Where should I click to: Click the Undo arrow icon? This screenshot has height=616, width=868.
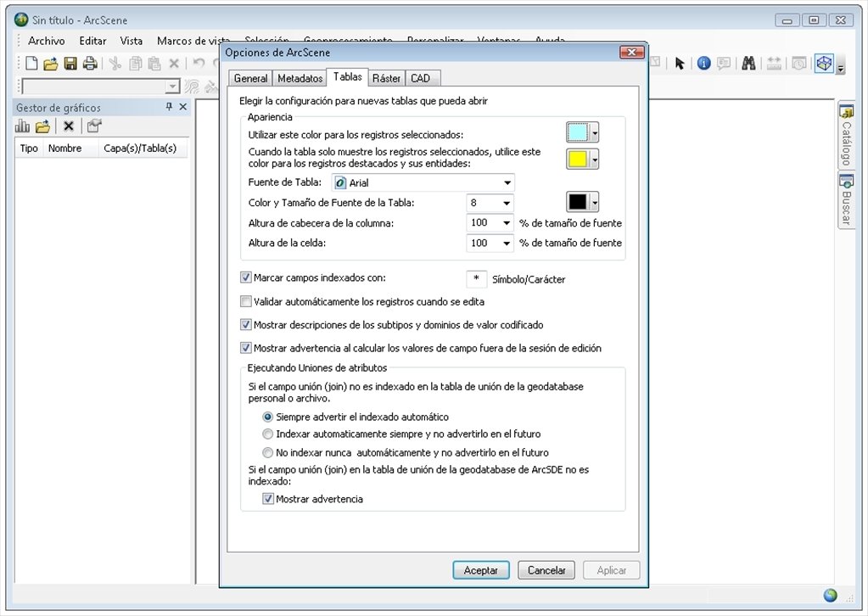pos(199,64)
